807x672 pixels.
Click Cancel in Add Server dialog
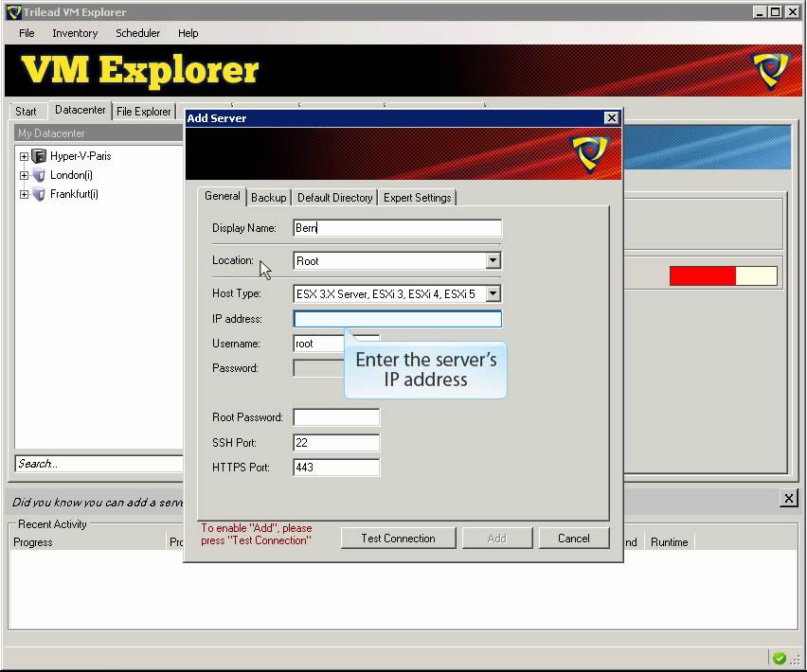click(573, 539)
